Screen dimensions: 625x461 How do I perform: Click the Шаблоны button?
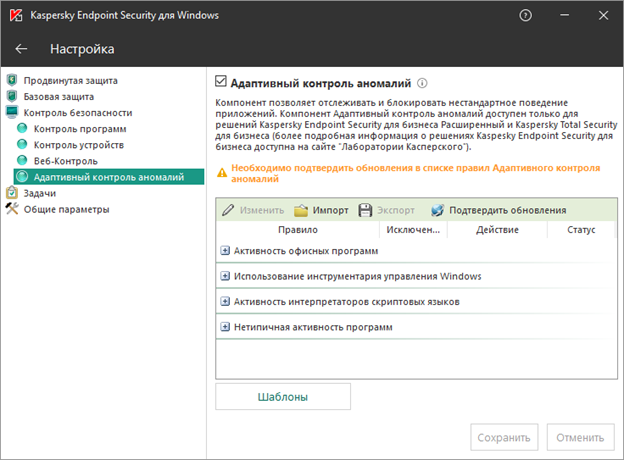pyautogui.click(x=283, y=397)
